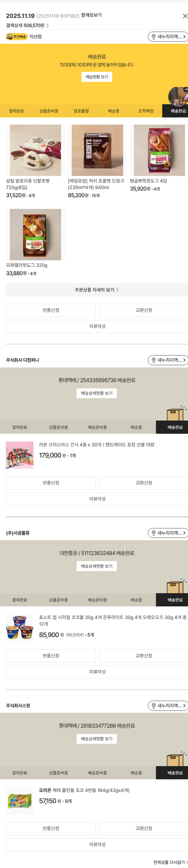Viewport: 188px width, 868px height.
Task: Open the 주식회사스윗 delivery address pill
Action: point(168,705)
